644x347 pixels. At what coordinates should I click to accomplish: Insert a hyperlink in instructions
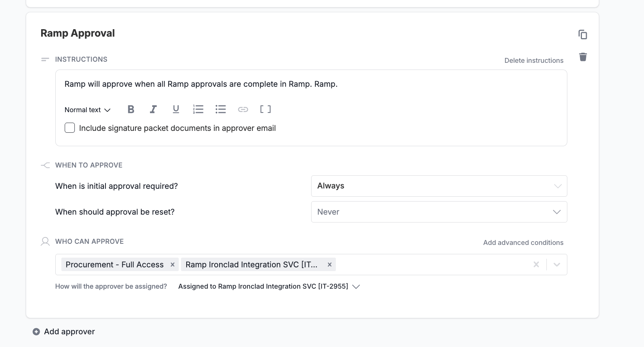click(243, 109)
